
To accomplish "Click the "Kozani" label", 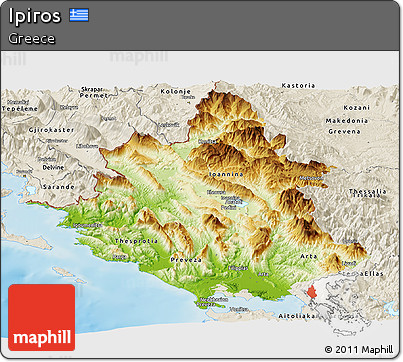I will pyautogui.click(x=357, y=108).
